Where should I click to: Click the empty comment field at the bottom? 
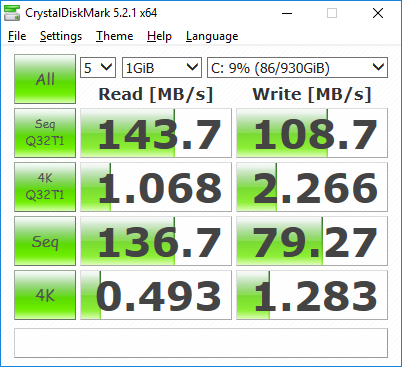click(x=201, y=343)
